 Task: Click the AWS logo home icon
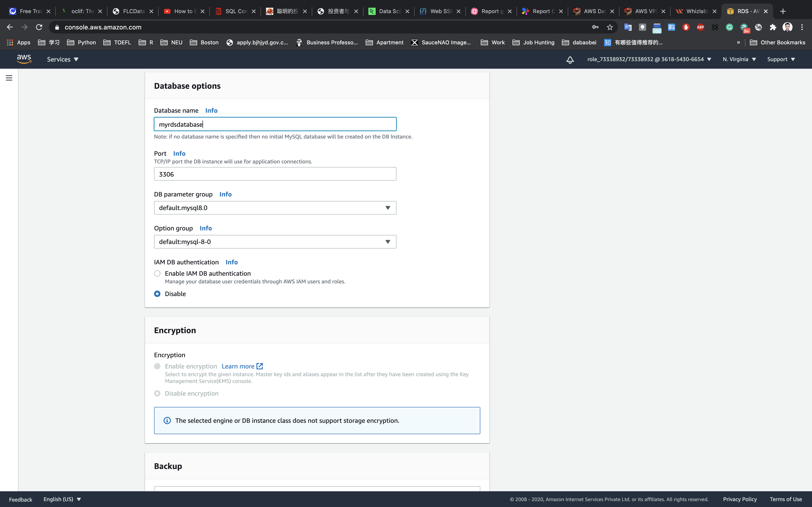coord(24,59)
